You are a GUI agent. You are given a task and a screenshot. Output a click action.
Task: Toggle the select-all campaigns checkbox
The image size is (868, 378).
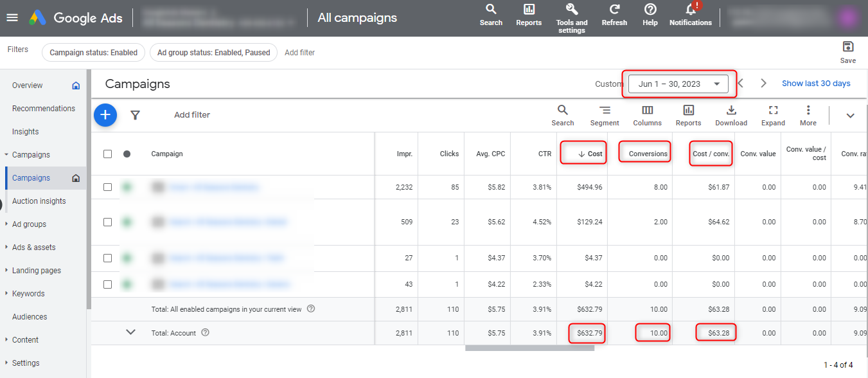108,154
